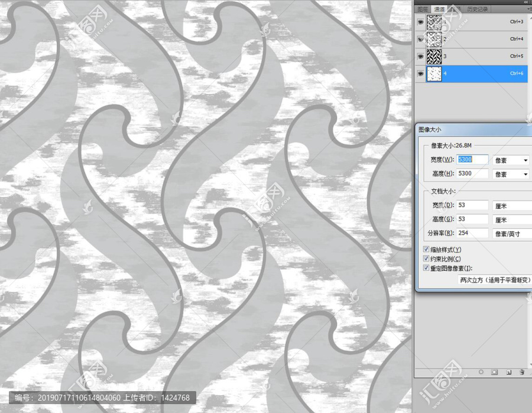Viewport: 532px width, 413px height.
Task: Switch to the 历史记录 tab
Action: click(478, 9)
